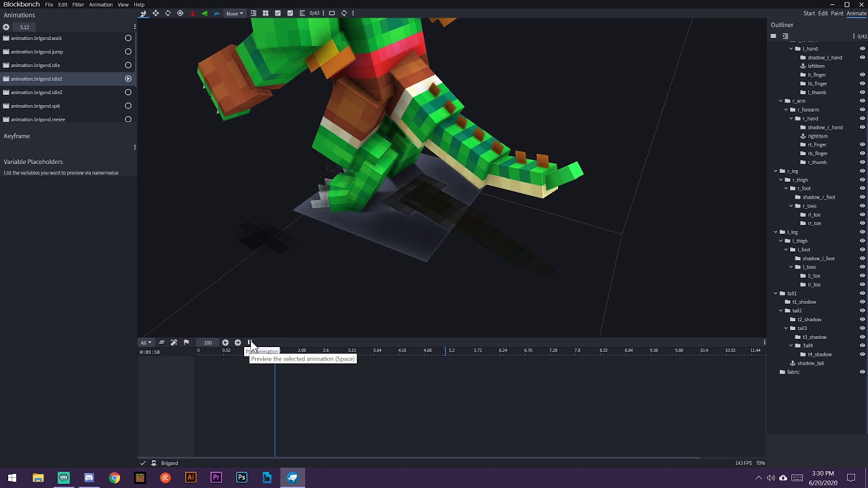Toggle visibility of r_thumb
Screen dimensions: 868x488
[863, 163]
